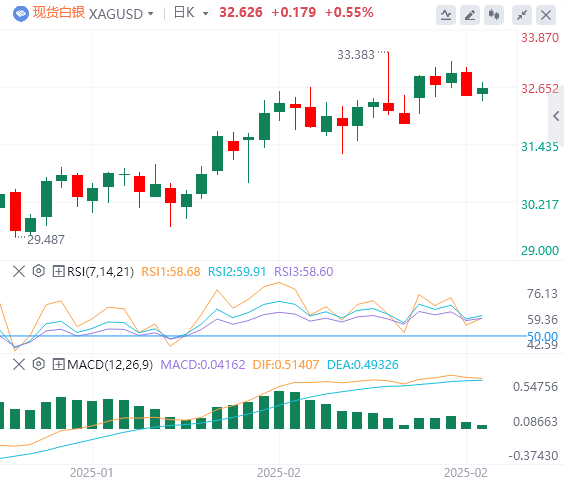
Task: Open RSI indicator settings gear
Action: [x=38, y=271]
